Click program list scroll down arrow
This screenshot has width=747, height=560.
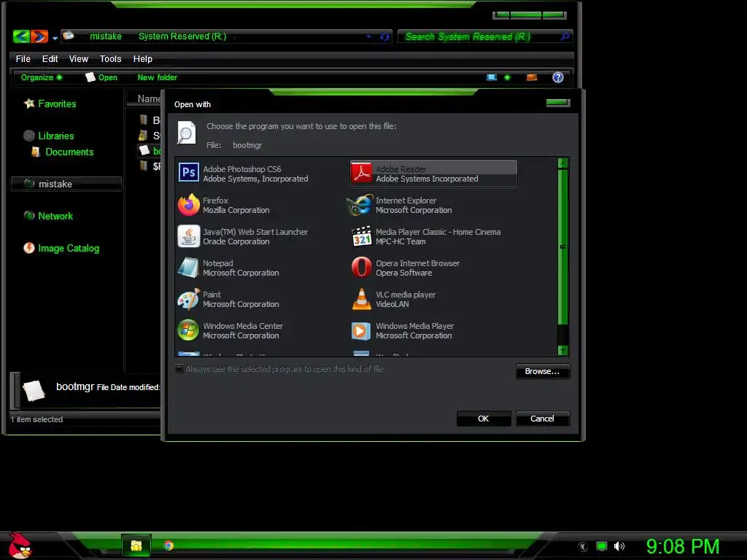(x=562, y=351)
